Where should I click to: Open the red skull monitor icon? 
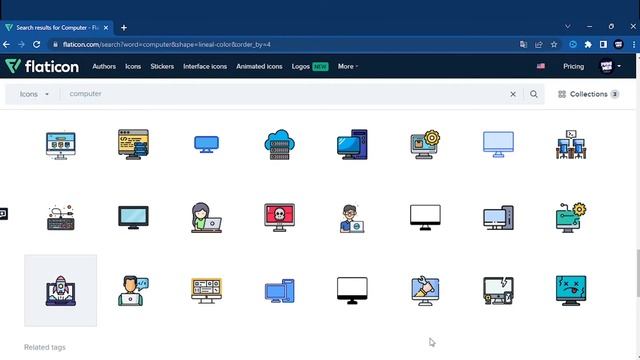[x=279, y=218]
